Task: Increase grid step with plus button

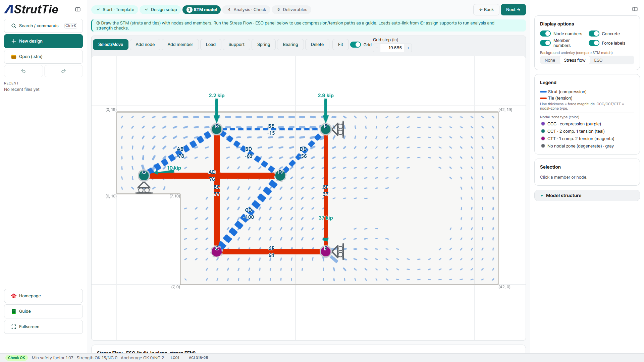Action: pos(408,48)
